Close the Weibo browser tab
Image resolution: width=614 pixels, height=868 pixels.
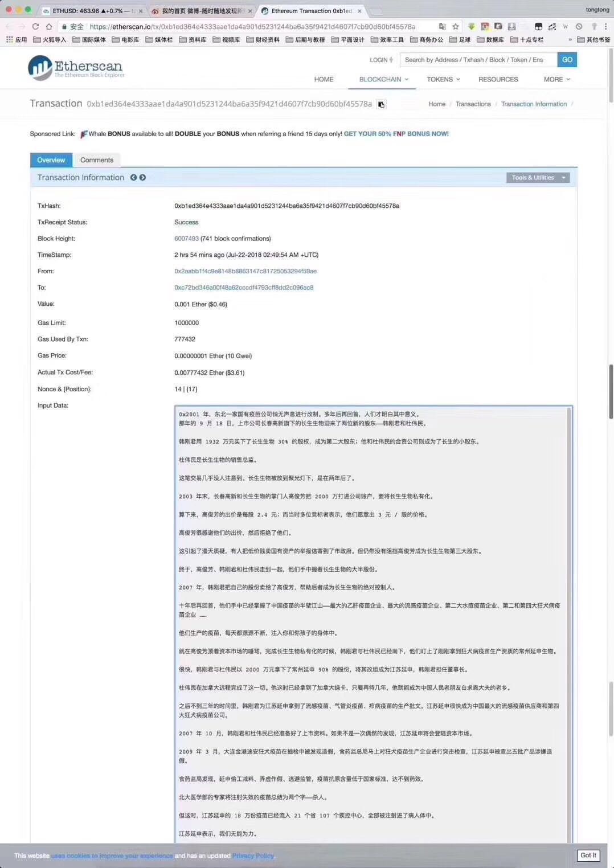pos(249,11)
